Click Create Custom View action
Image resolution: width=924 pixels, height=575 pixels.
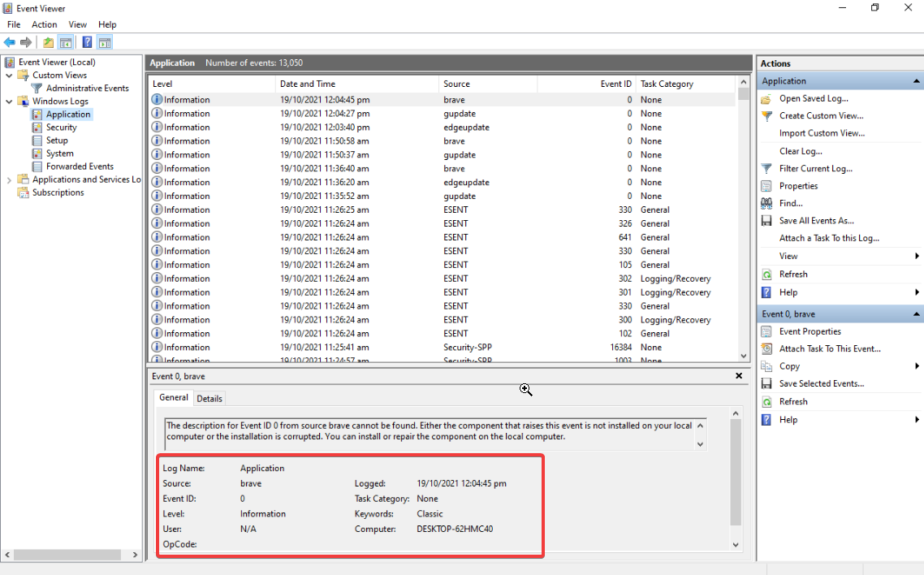point(822,115)
